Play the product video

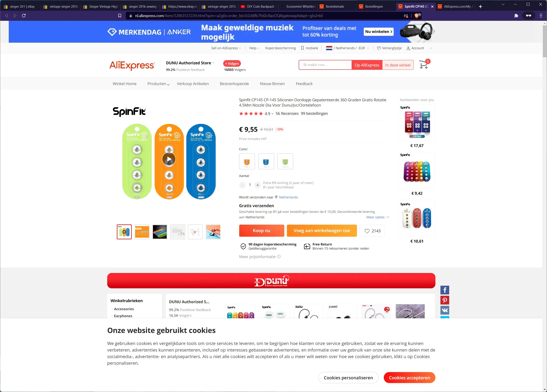pos(169,159)
